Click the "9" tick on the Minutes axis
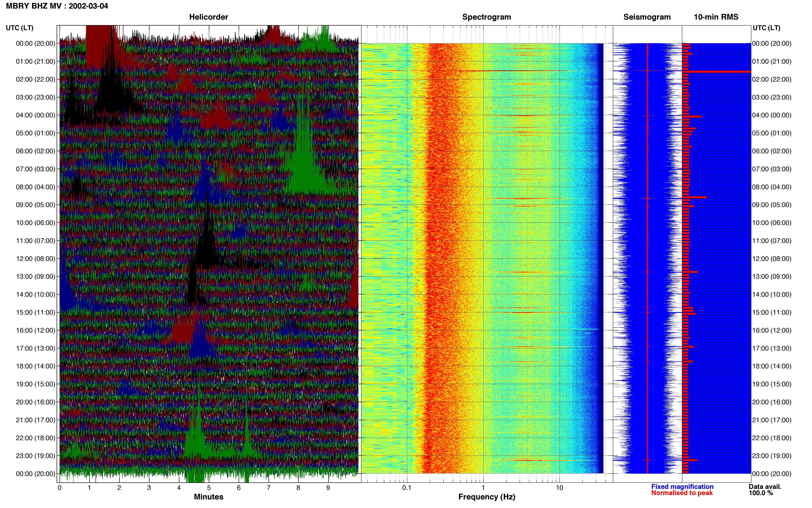 (x=328, y=488)
